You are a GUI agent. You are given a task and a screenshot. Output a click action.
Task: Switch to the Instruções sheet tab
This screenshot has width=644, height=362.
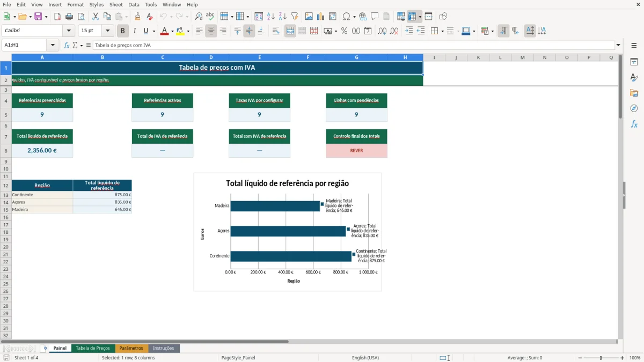point(164,348)
